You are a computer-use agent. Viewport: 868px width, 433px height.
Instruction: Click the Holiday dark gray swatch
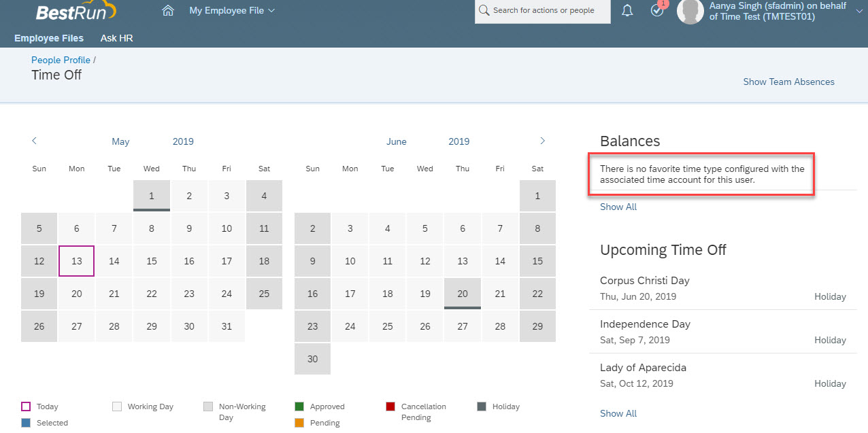[x=482, y=406]
